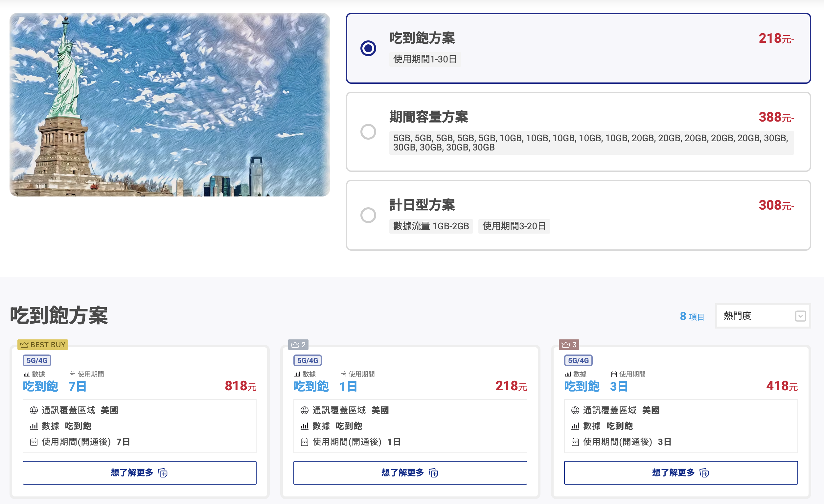The height and width of the screenshot is (504, 824).
Task: Click the 5G/4G tag on 1日 card
Action: point(307,360)
